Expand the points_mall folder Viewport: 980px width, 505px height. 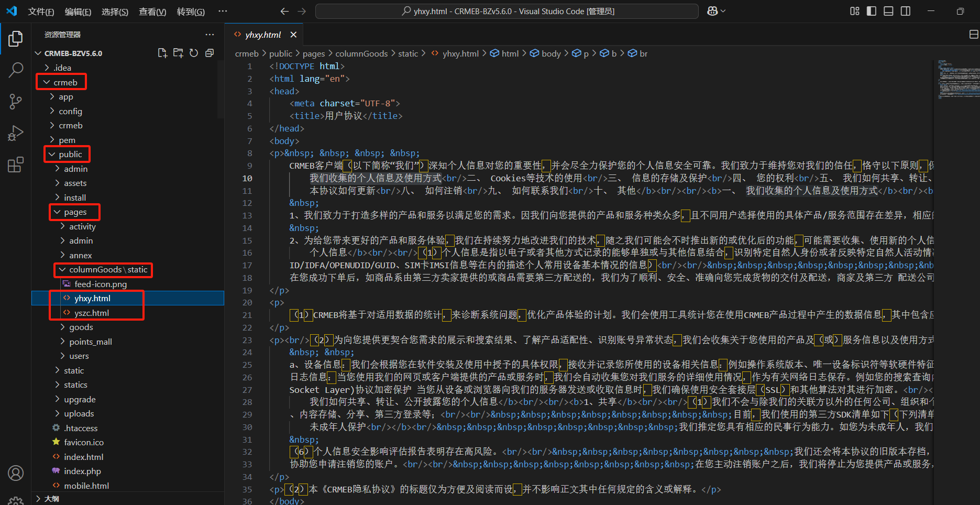click(x=128, y=342)
